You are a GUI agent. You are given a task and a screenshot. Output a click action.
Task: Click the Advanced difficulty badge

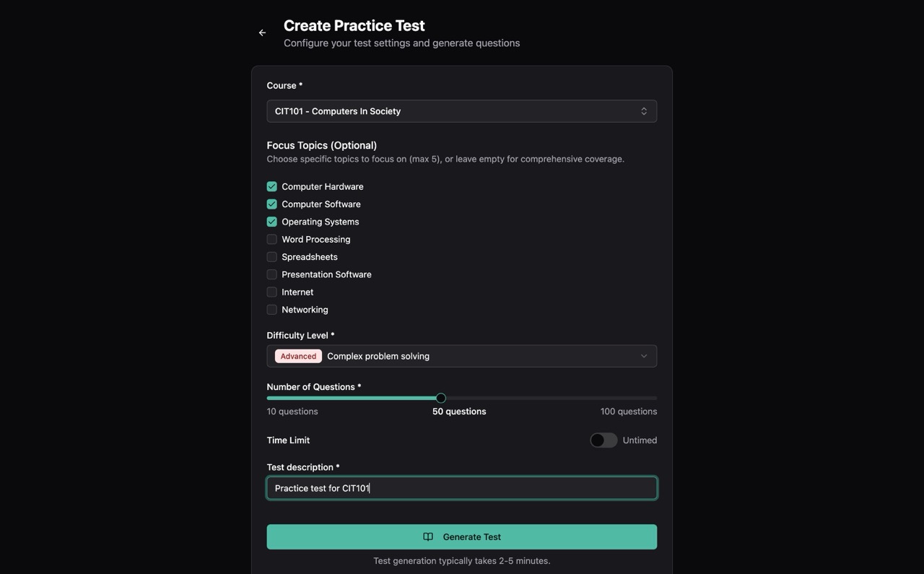(x=297, y=355)
